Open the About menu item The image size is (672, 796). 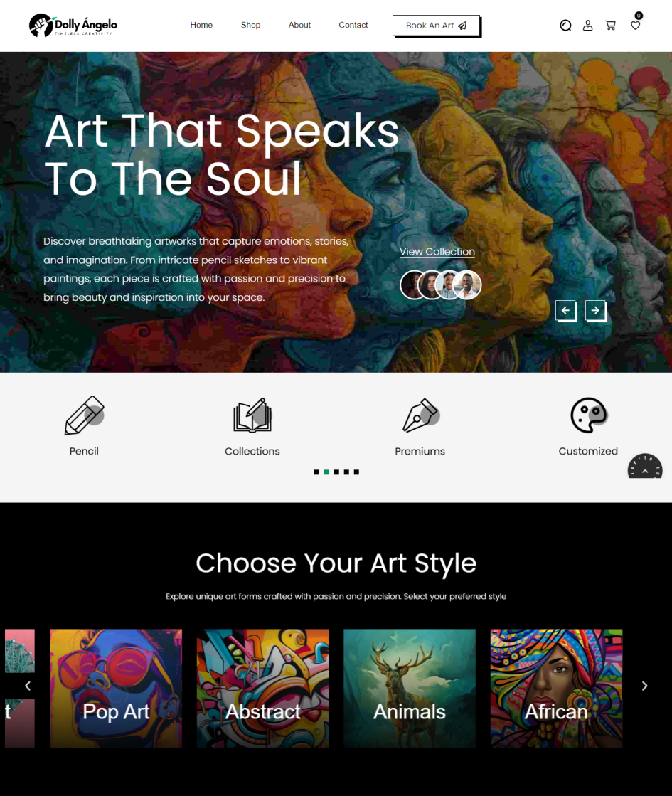coord(299,26)
